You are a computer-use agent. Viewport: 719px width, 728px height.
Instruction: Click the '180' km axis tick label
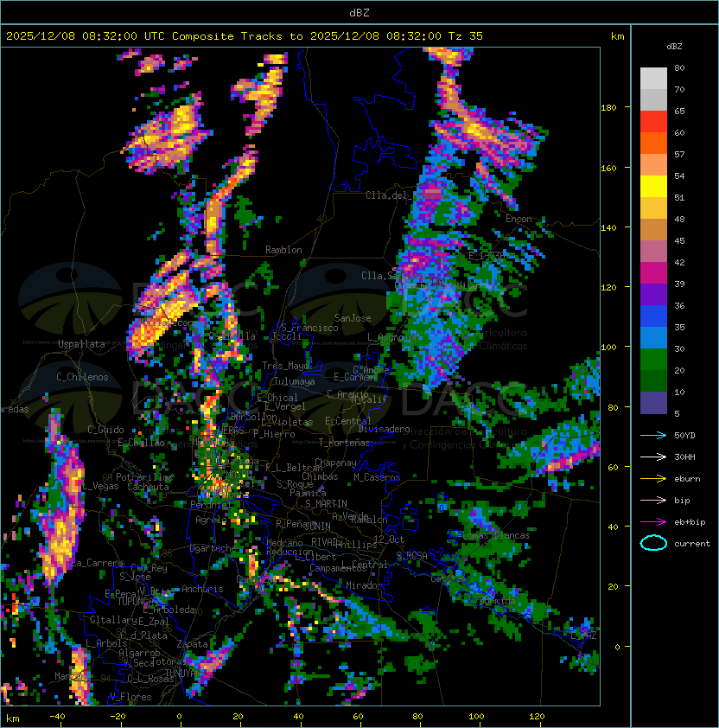(x=608, y=107)
